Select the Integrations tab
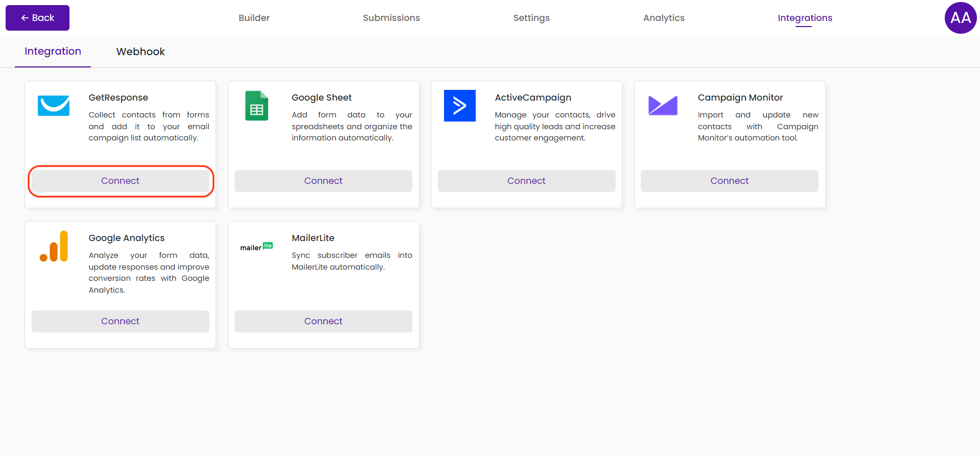This screenshot has height=456, width=980. pos(805,18)
